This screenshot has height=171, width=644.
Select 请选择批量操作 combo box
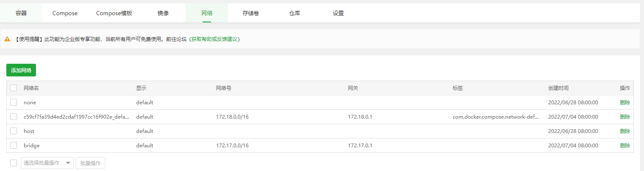point(47,163)
